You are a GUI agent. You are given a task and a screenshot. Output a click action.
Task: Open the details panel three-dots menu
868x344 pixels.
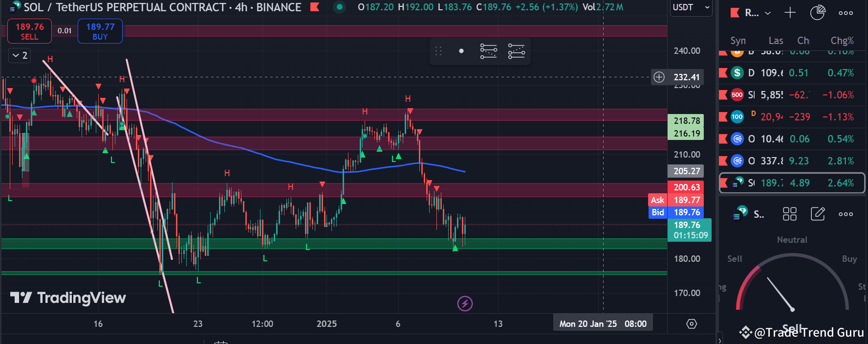[x=846, y=214]
